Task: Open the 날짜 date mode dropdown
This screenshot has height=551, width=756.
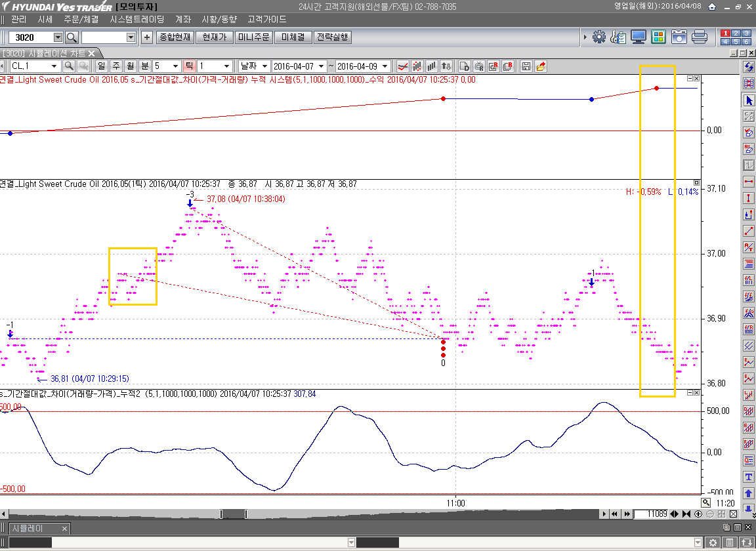Action: 264,66
